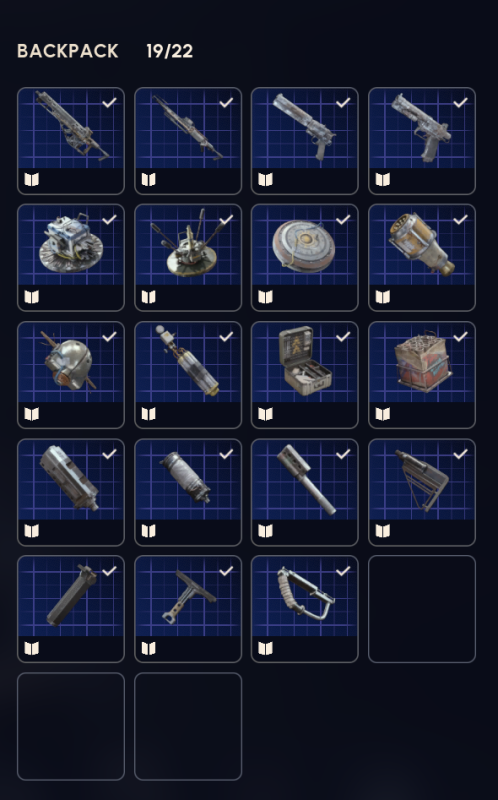Open the open toolbox case blueprint
This screenshot has width=498, height=800.
(x=305, y=375)
